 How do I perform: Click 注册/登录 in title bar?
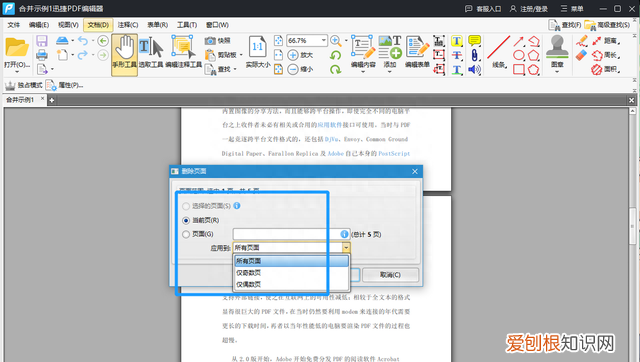coord(529,9)
